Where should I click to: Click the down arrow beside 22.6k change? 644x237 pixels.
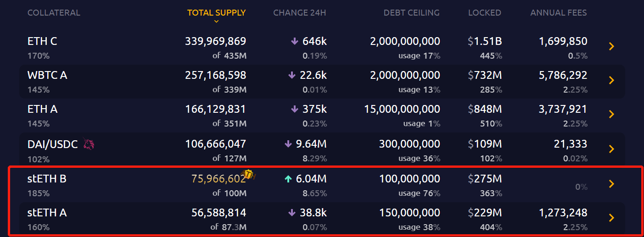(292, 75)
